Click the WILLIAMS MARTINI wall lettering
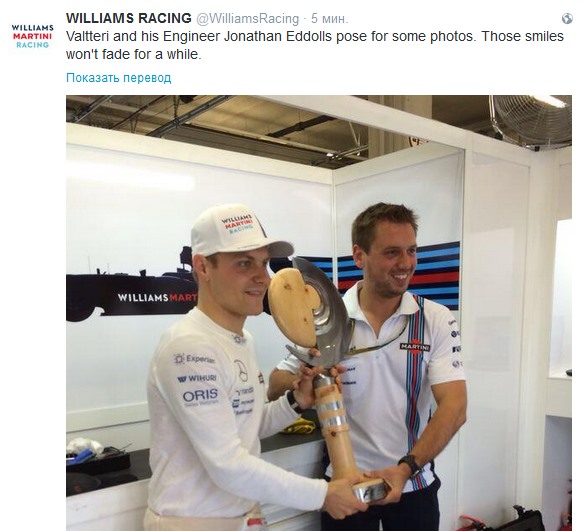 pyautogui.click(x=157, y=298)
